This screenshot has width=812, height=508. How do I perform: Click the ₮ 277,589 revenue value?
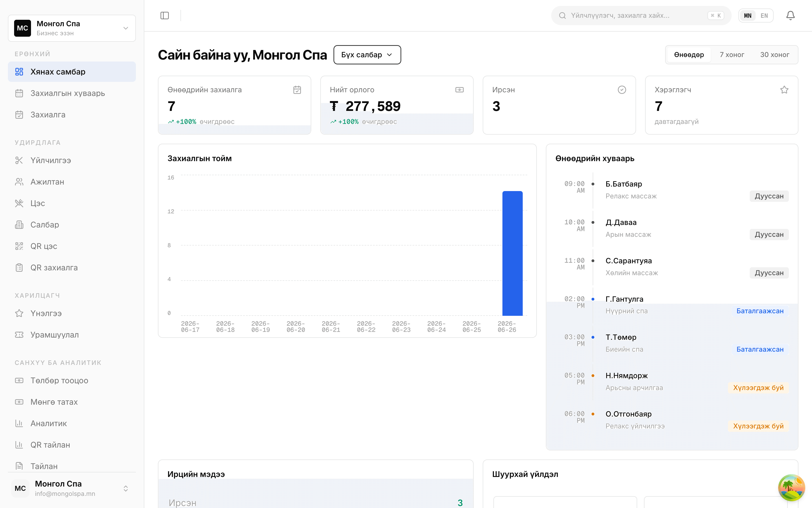click(x=365, y=106)
